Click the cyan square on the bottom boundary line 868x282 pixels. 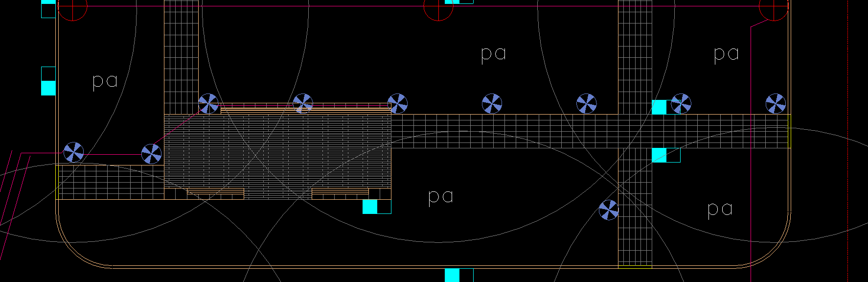click(x=452, y=275)
